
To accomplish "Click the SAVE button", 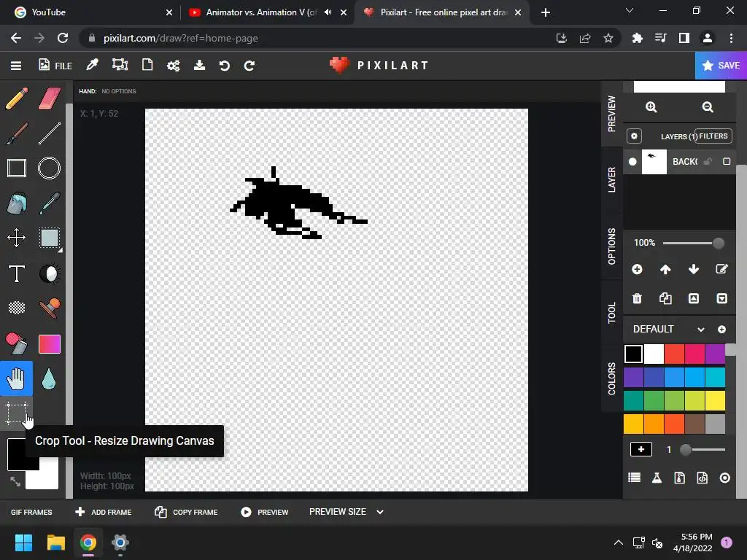I will (x=721, y=65).
